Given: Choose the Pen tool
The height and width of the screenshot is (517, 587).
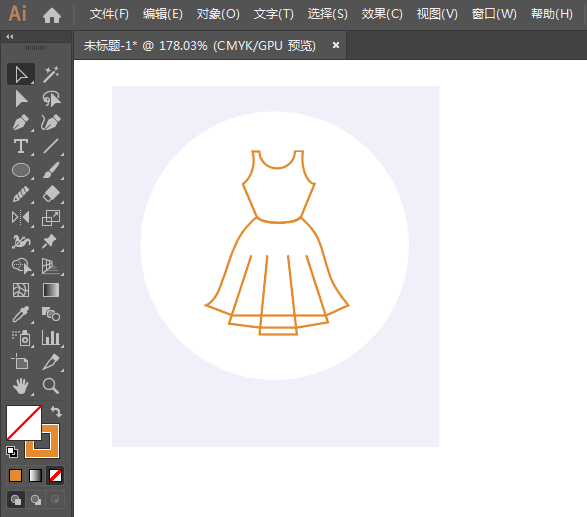Looking at the screenshot, I should (x=21, y=122).
